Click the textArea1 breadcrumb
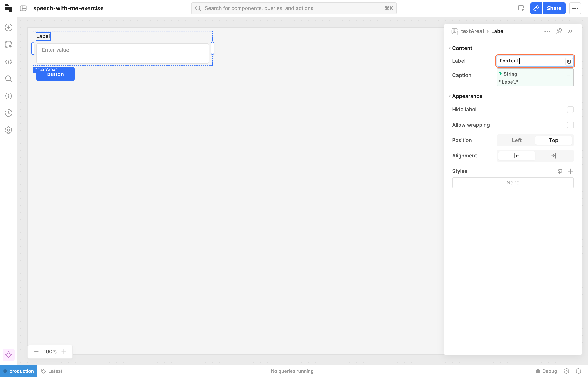Screen dimensions: 588x377 [x=472, y=31]
